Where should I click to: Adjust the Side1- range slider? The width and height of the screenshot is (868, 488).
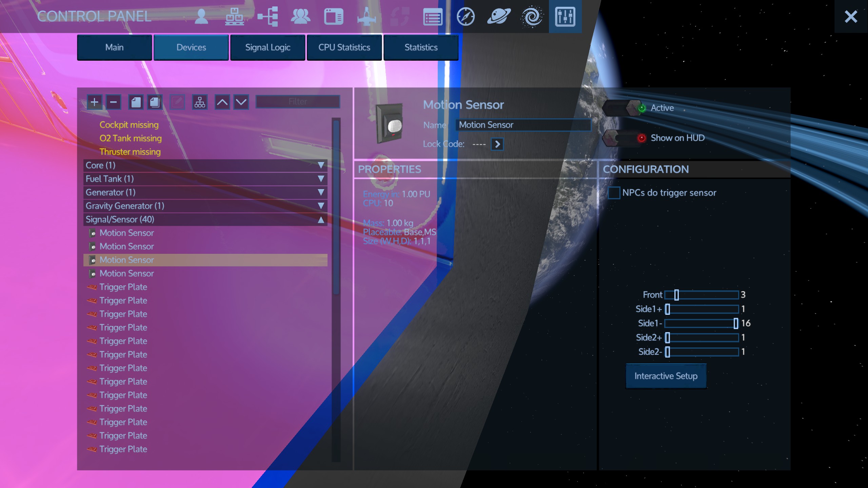click(702, 323)
